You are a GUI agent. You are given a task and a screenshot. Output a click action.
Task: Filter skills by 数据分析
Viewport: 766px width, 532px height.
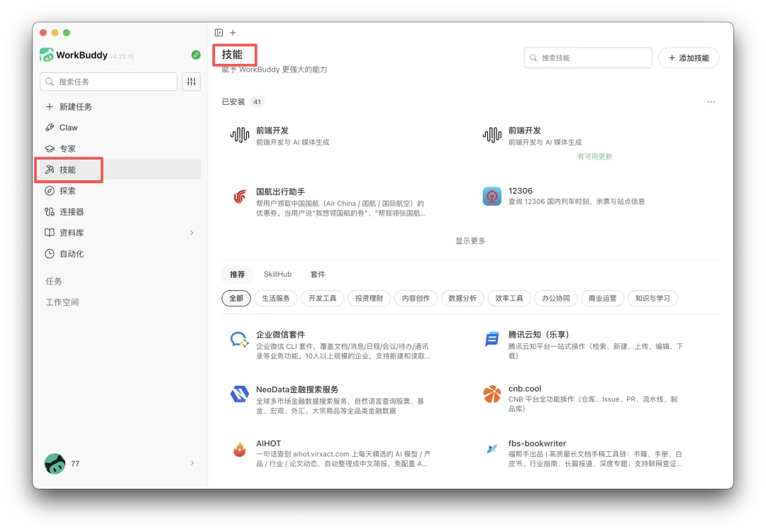tap(462, 299)
